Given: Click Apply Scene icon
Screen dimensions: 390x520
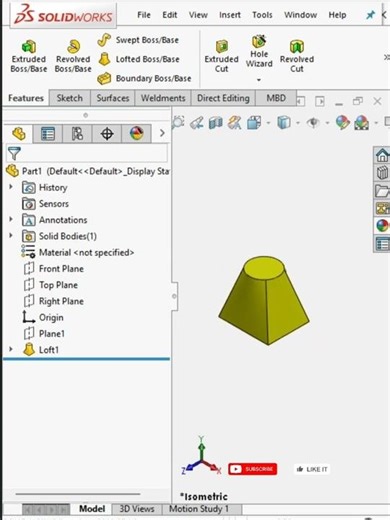Looking at the screenshot, I should [362, 123].
